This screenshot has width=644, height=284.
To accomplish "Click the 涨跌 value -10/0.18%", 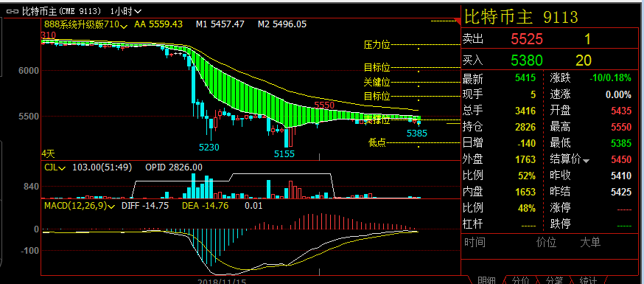I will point(610,77).
